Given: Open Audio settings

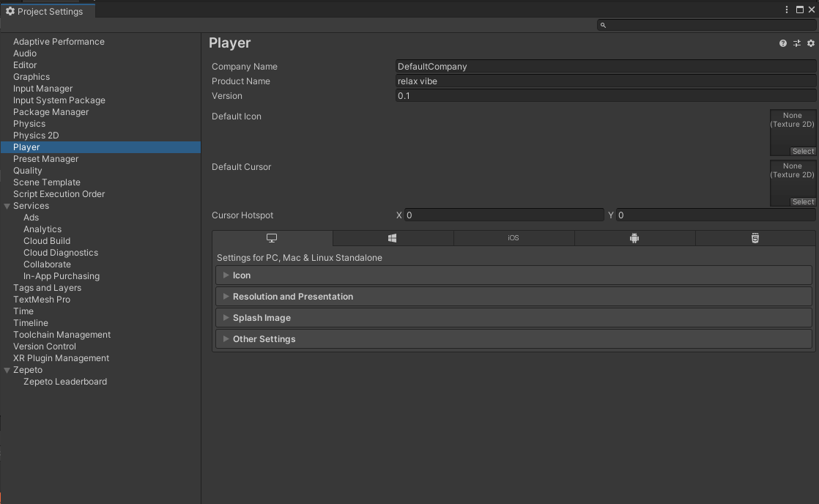Looking at the screenshot, I should [x=25, y=53].
